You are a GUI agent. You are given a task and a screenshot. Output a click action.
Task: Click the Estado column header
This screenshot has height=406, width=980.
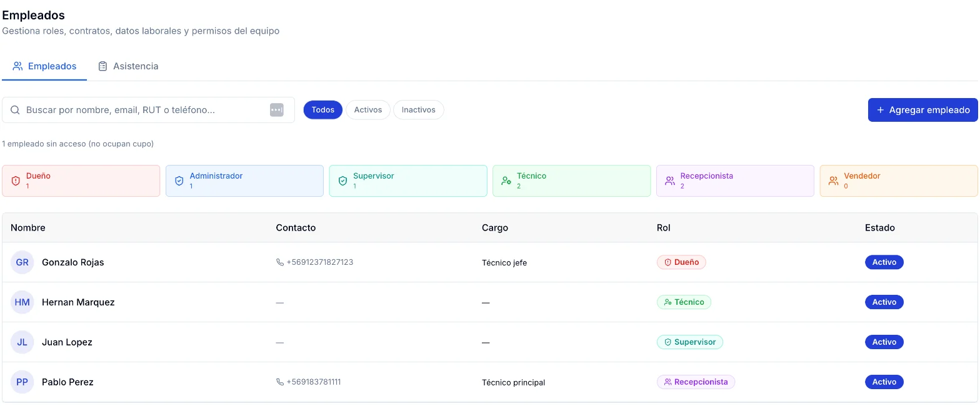(880, 228)
